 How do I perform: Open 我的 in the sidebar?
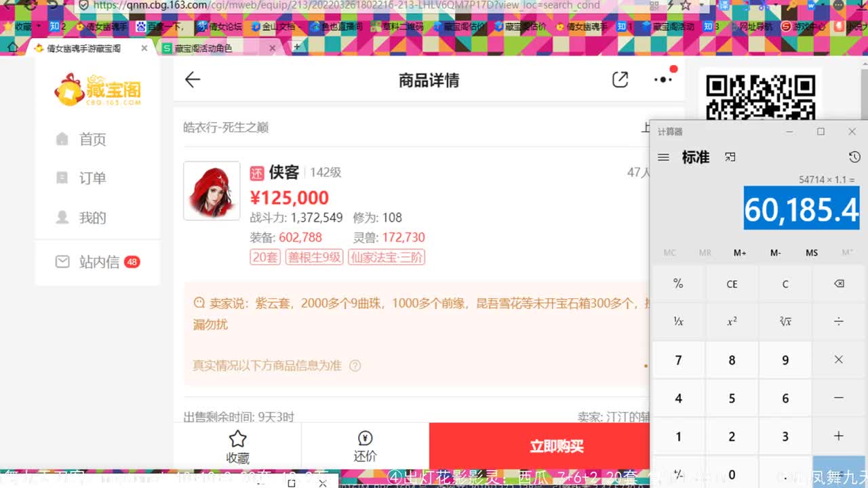(x=81, y=218)
